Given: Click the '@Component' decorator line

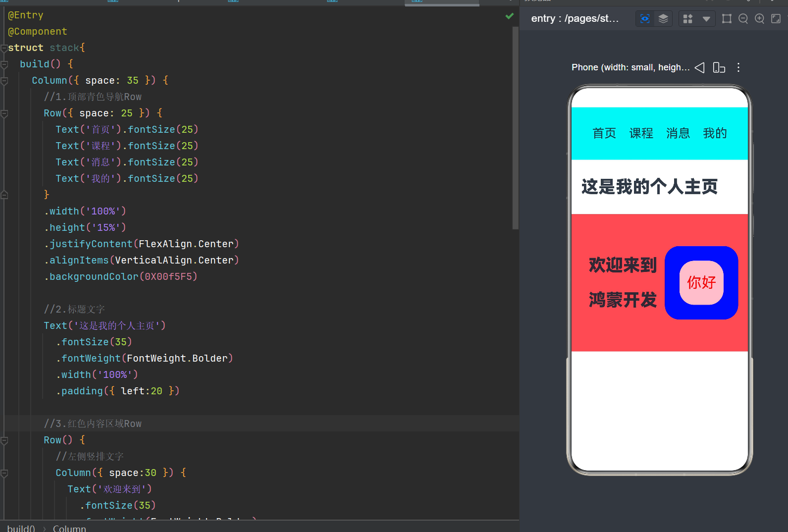Looking at the screenshot, I should coord(38,32).
